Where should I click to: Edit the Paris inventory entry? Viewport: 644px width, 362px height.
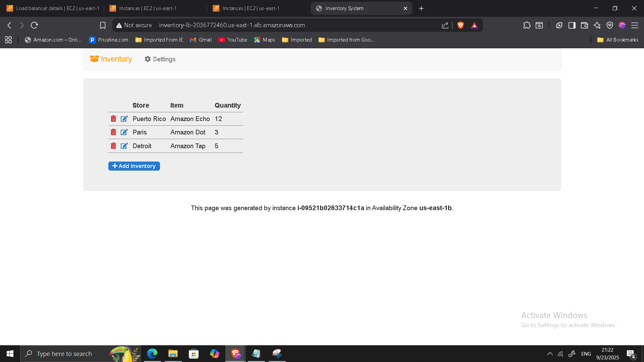(x=124, y=132)
